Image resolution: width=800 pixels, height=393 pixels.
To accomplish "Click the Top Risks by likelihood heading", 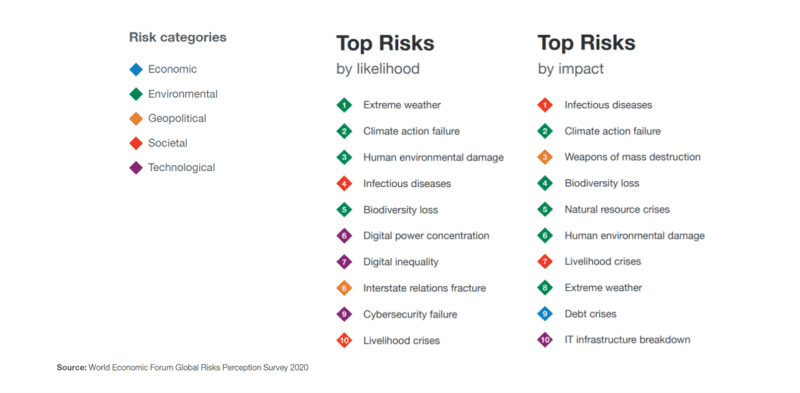I will pyautogui.click(x=385, y=55).
